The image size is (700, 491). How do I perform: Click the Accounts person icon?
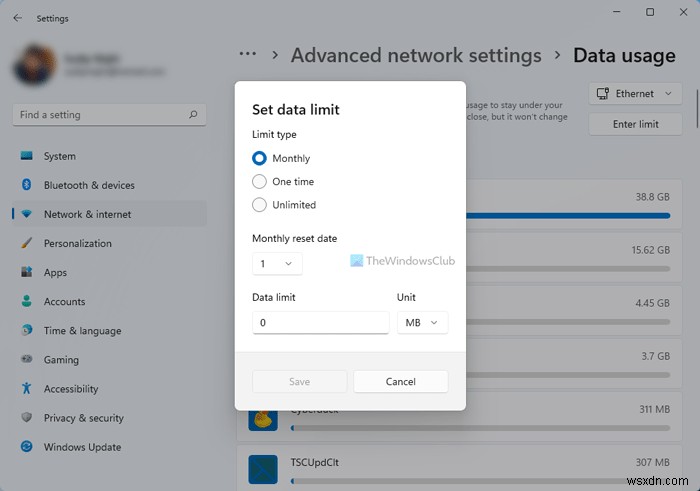[x=26, y=301]
